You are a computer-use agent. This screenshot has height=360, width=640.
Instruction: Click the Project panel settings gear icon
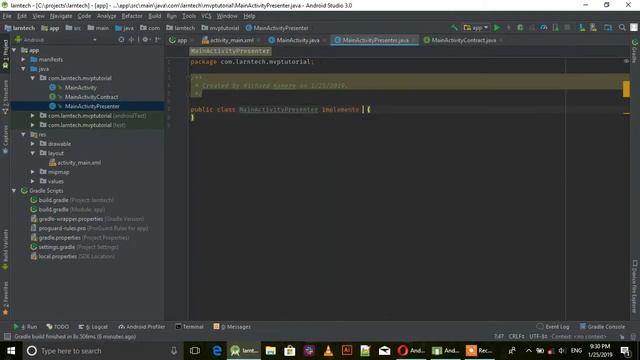click(x=145, y=40)
